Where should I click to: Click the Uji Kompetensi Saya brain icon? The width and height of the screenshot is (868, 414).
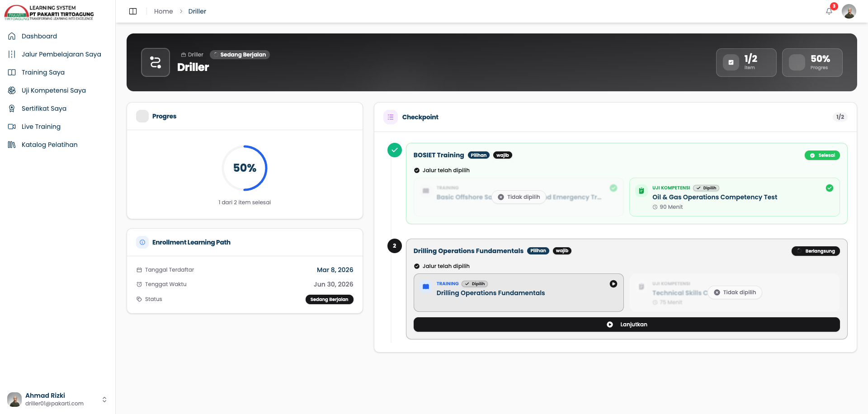[x=12, y=90]
